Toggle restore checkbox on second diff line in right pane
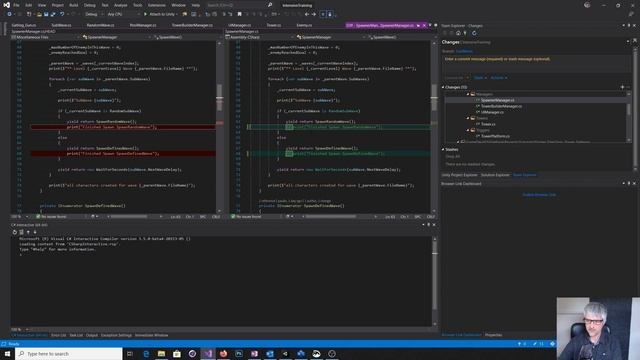Viewport: 640px width, 360px height. tap(289, 153)
